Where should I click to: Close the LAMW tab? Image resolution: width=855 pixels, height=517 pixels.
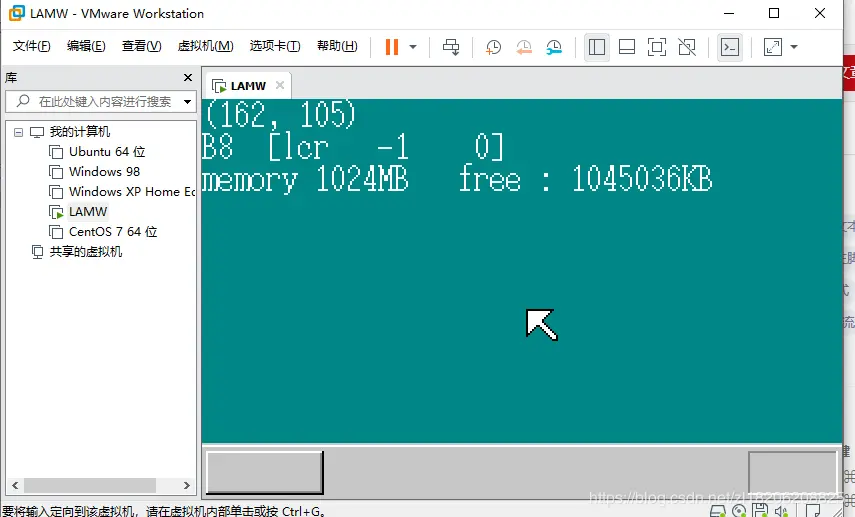[x=280, y=85]
